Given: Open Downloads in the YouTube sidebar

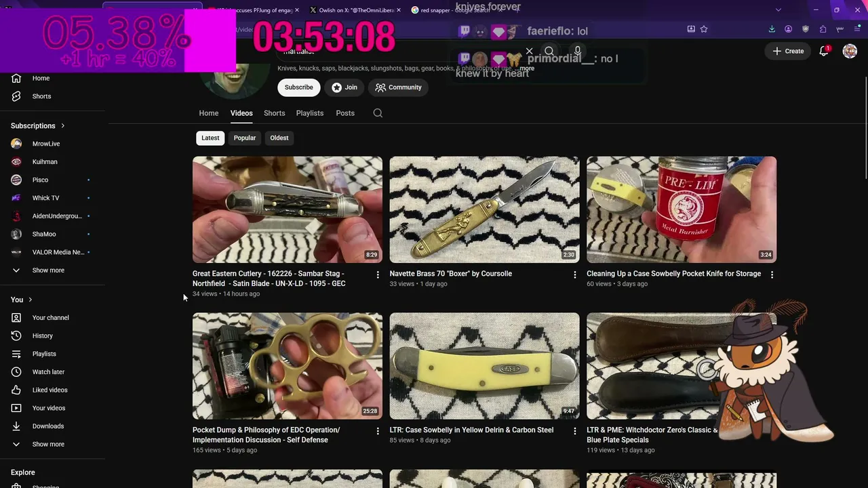Looking at the screenshot, I should (48, 426).
